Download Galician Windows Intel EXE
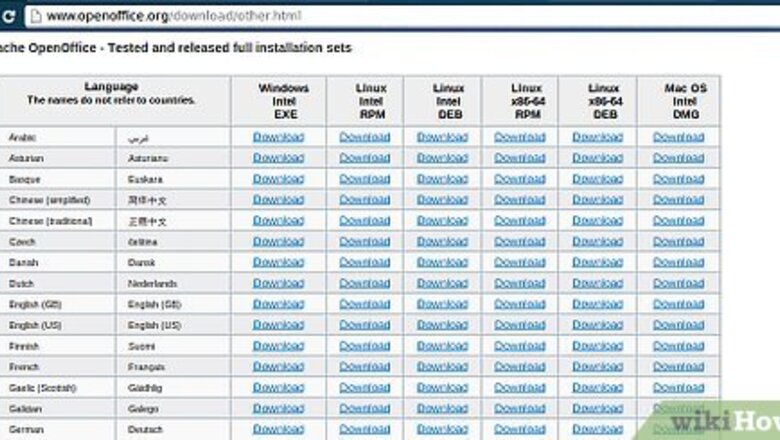This screenshot has width=780, height=440. coord(278,408)
